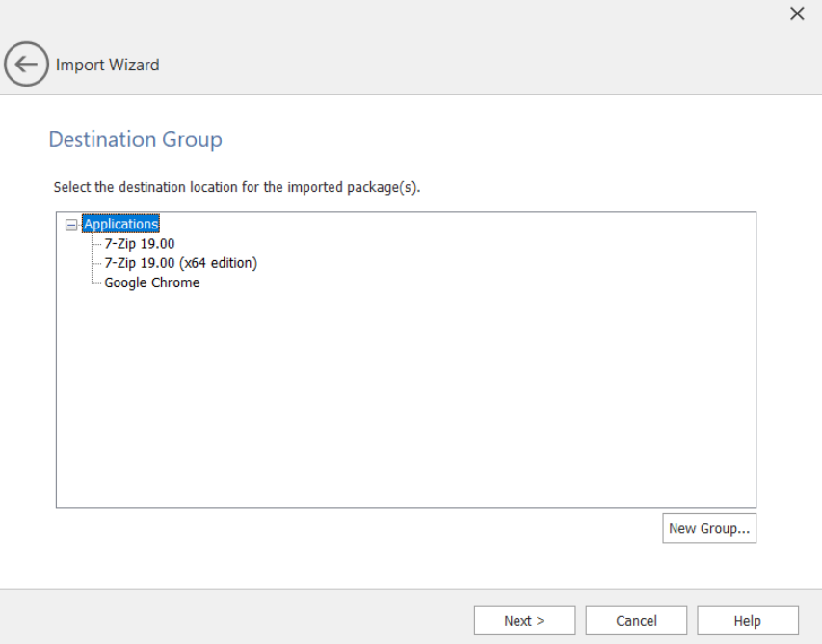The image size is (822, 644).
Task: Click empty space inside the tree list
Action: [405, 405]
